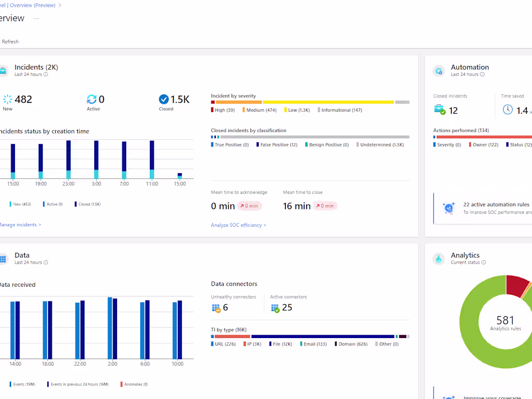Click Refresh in the command bar
The width and height of the screenshot is (532, 399).
pos(10,42)
